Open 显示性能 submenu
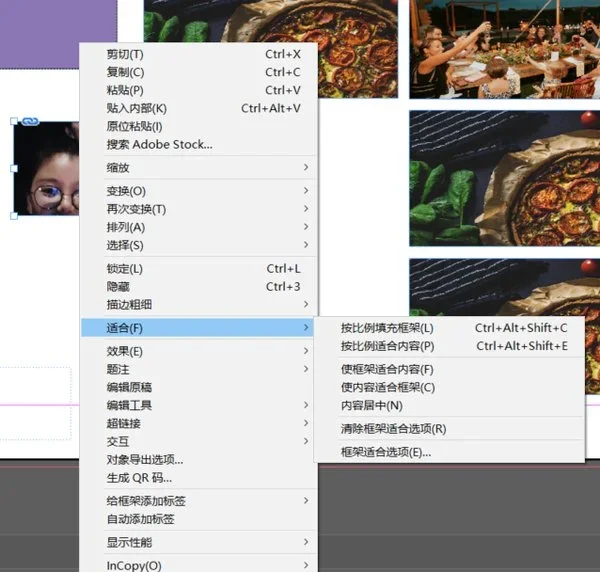This screenshot has width=600, height=572. pos(198,542)
